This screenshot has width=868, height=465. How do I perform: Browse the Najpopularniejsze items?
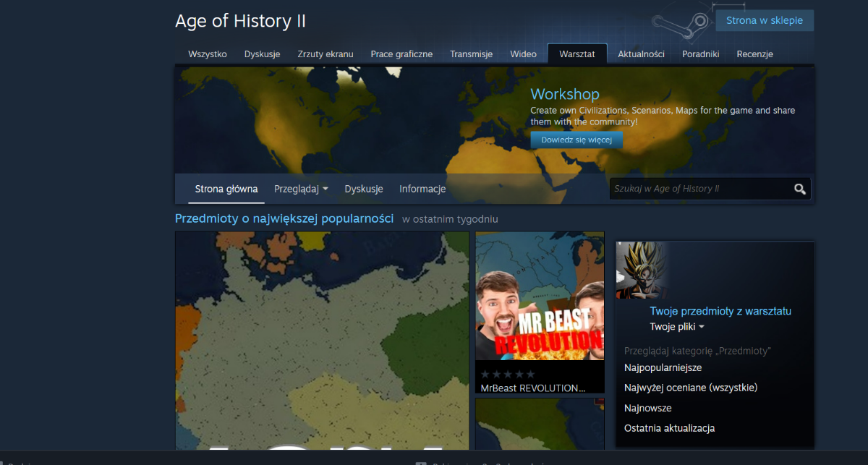[x=663, y=367]
